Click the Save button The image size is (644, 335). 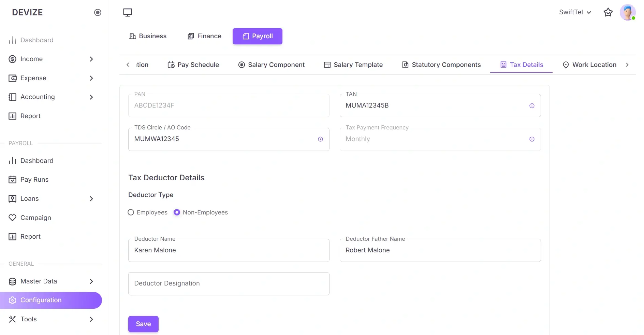click(143, 324)
